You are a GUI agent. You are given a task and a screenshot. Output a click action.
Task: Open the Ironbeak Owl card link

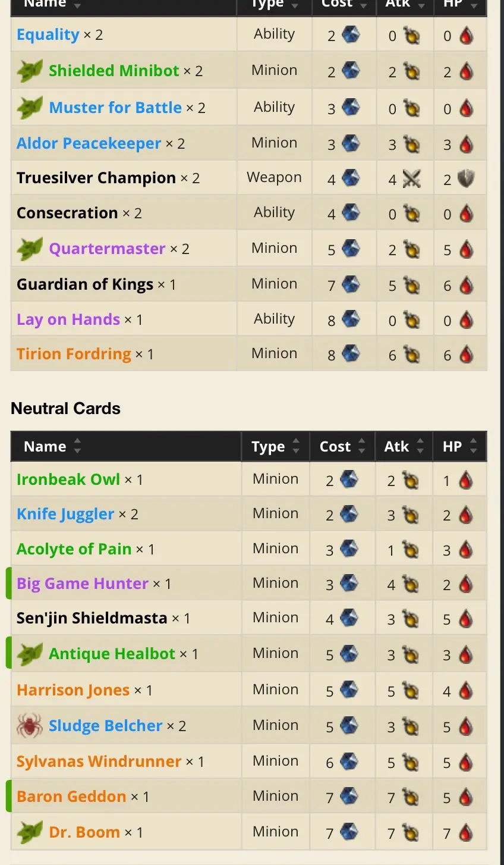(68, 479)
